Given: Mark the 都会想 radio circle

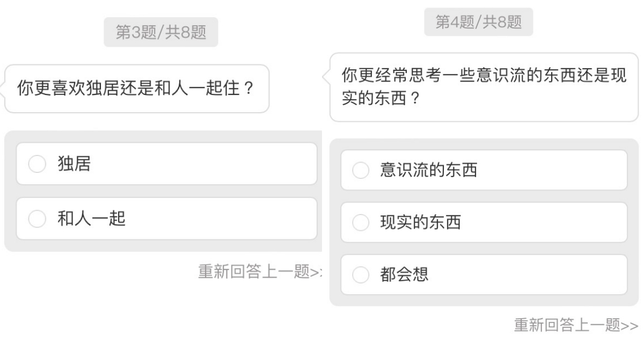Looking at the screenshot, I should point(361,275).
